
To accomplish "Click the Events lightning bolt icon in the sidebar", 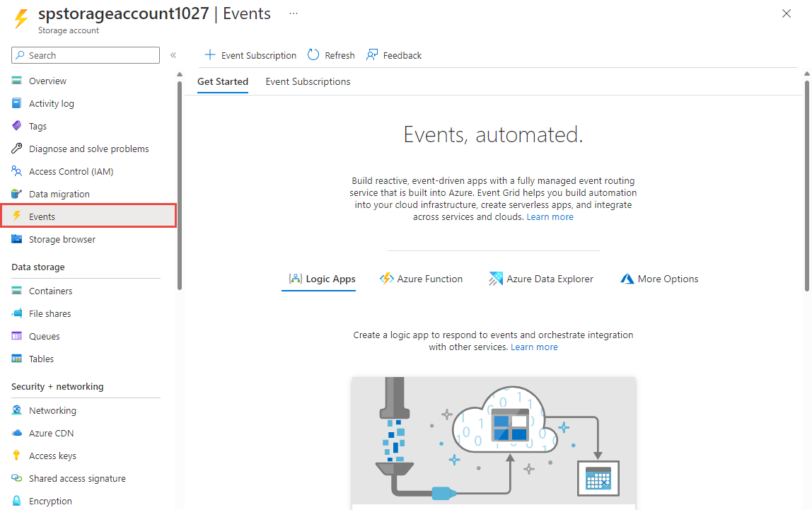I will pyautogui.click(x=16, y=216).
